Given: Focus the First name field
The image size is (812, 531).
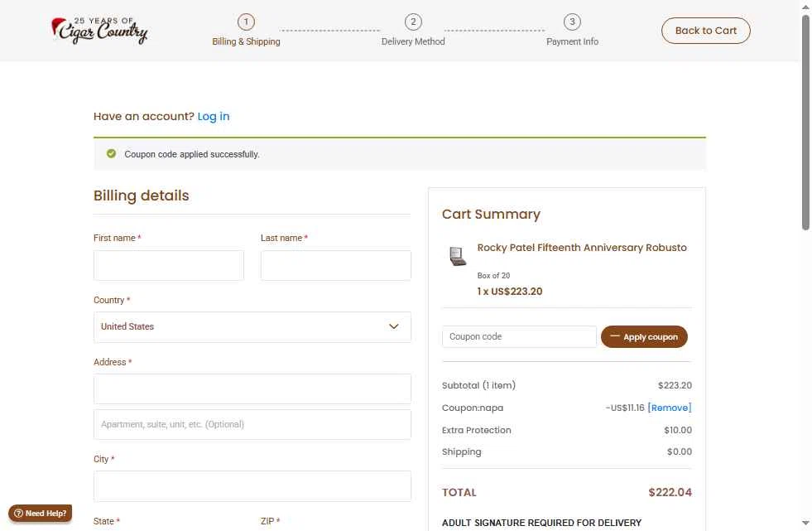Looking at the screenshot, I should coord(169,265).
